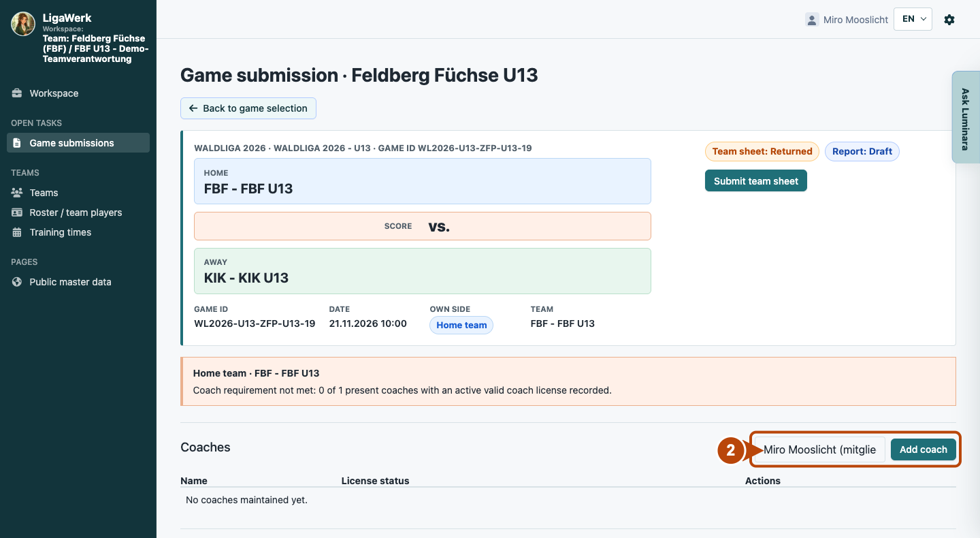Click the Submit team sheet button
Viewport: 980px width, 538px height.
[756, 180]
